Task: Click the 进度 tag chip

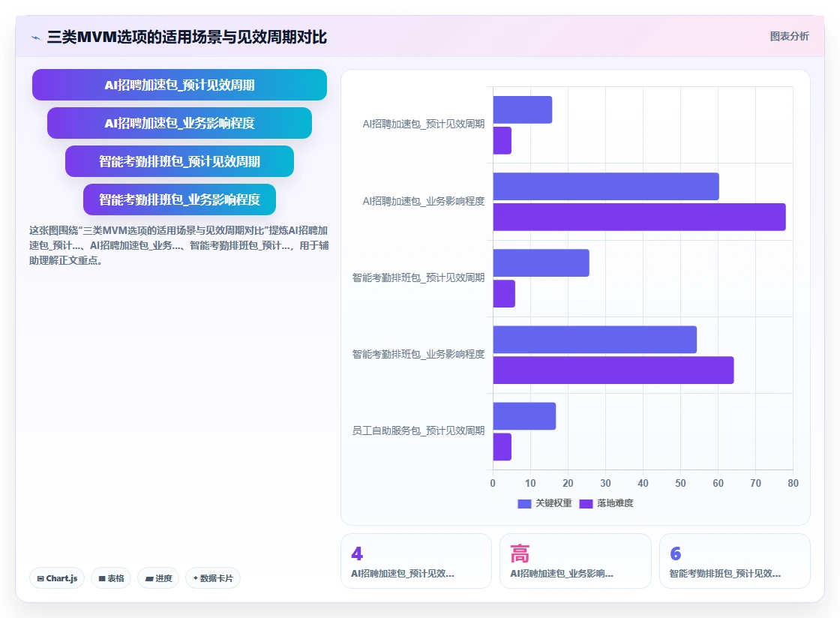Action: [x=158, y=578]
